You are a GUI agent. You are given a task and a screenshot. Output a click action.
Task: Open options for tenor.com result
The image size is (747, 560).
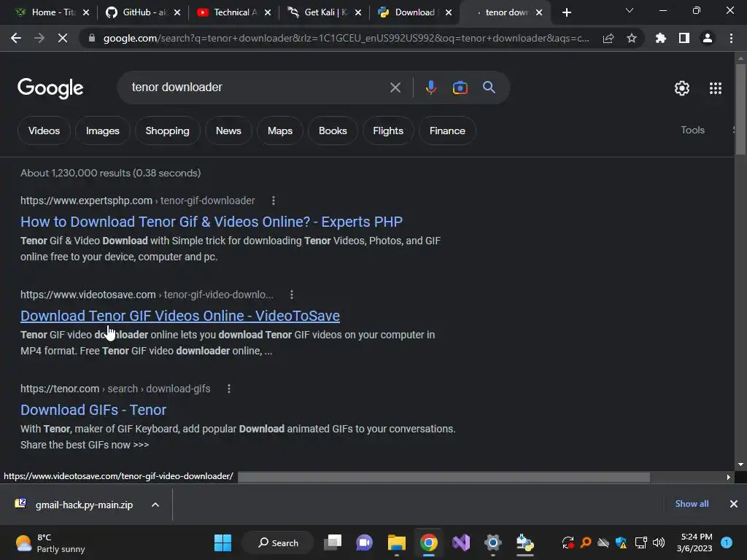coord(229,389)
